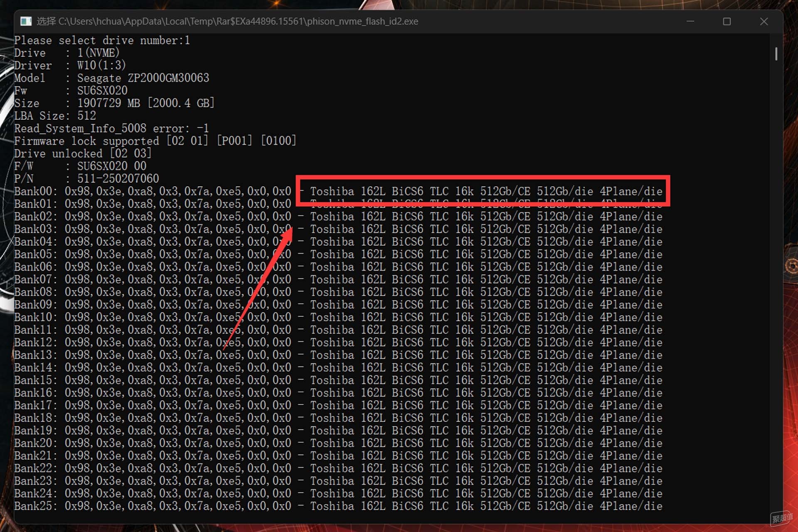The width and height of the screenshot is (798, 532).
Task: Click the Bank11 row
Action: point(338,330)
